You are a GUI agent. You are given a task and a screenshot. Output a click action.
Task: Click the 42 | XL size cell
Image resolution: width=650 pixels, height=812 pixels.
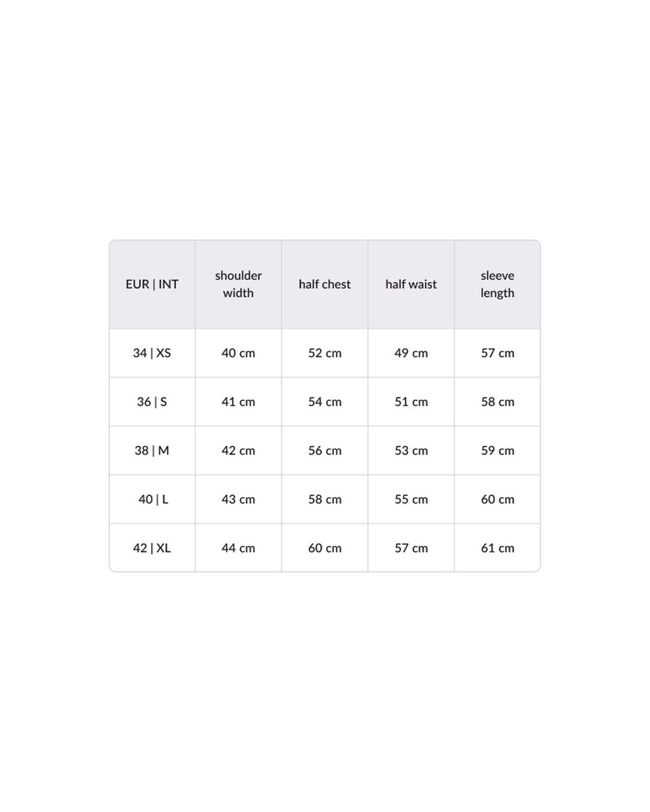152,548
